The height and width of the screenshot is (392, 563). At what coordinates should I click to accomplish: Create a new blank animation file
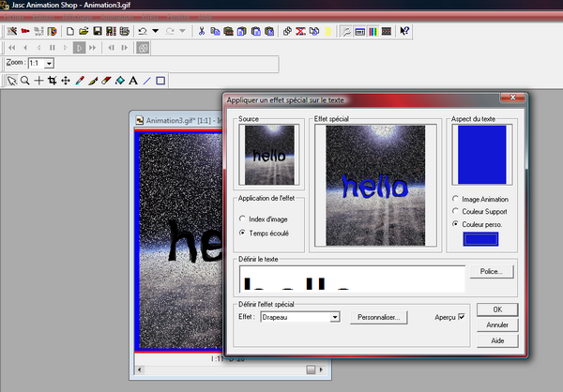coord(70,31)
